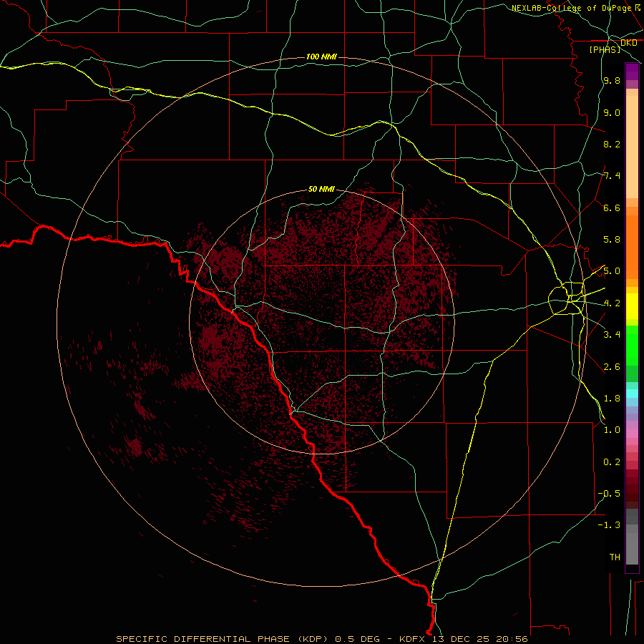Click the 9.8 value on the color scale
The height and width of the screenshot is (644, 644).
(612, 81)
